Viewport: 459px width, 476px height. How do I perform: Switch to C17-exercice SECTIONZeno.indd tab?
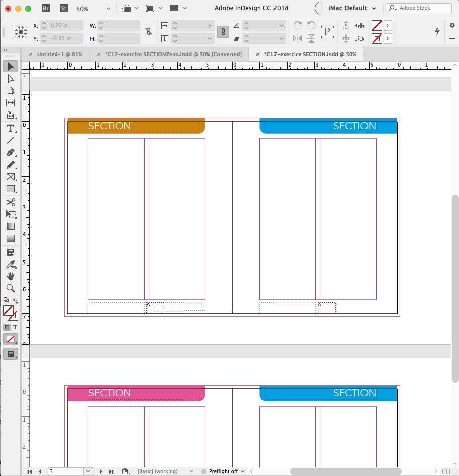click(x=173, y=54)
